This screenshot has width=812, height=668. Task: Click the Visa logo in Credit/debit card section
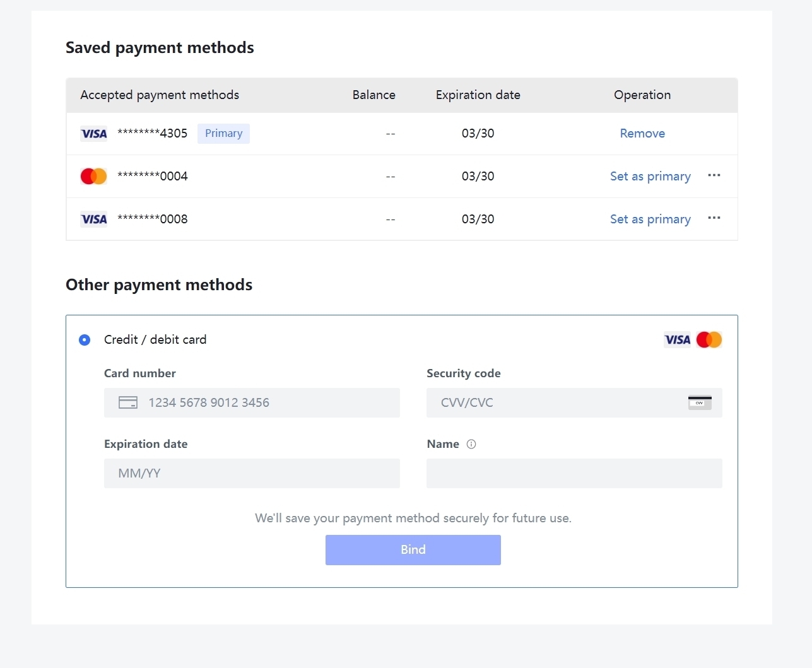click(x=677, y=339)
